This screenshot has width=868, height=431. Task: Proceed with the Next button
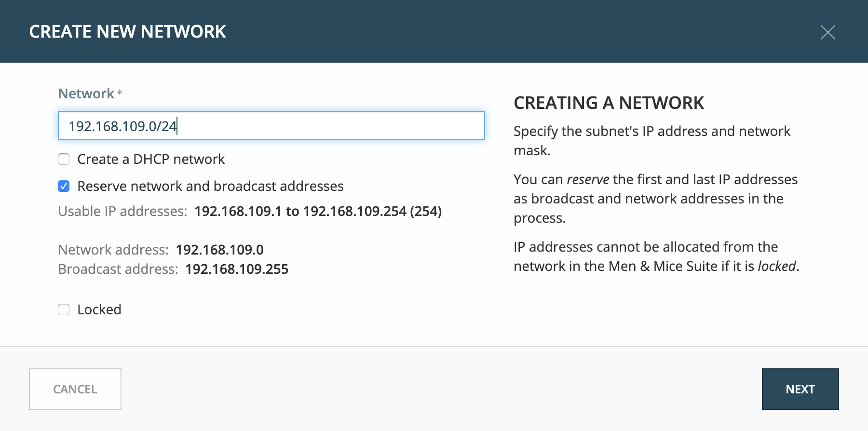click(800, 389)
